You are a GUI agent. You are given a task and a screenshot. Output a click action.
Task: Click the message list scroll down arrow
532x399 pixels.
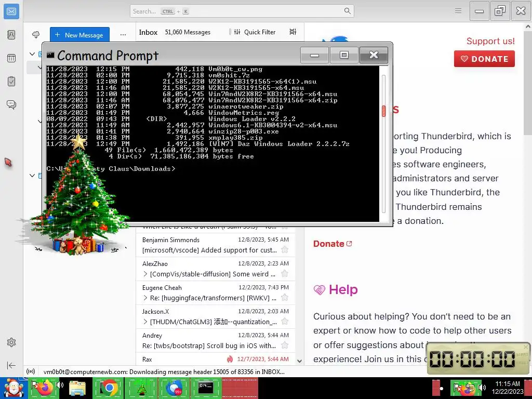coord(300,361)
